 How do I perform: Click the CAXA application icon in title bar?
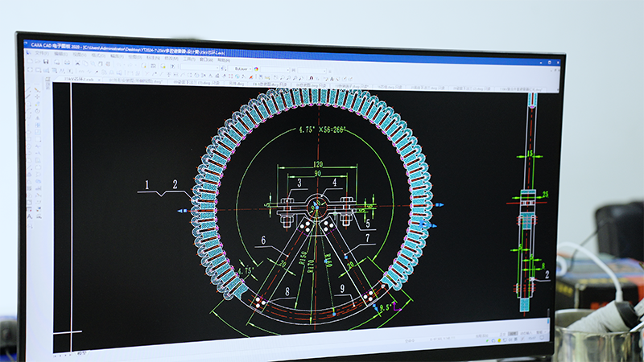pos(27,47)
